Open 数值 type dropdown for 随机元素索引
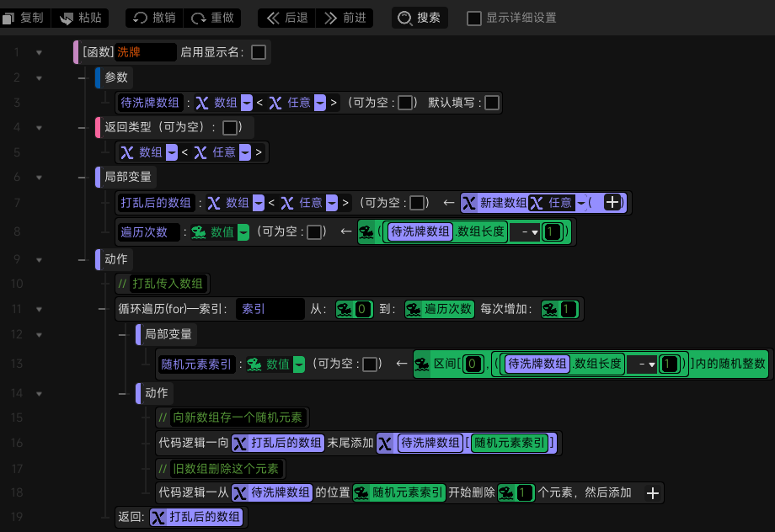The width and height of the screenshot is (775, 532). click(299, 364)
